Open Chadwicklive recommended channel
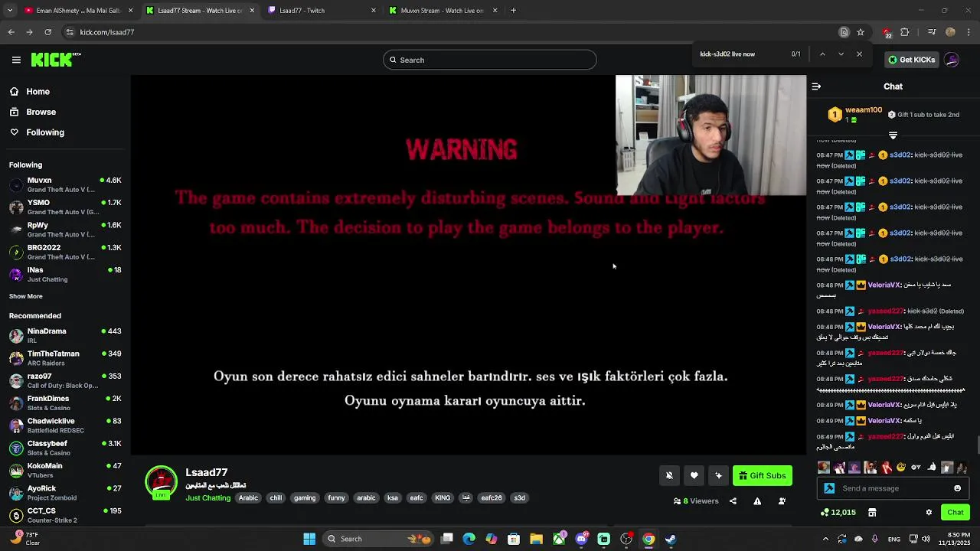Image resolution: width=980 pixels, height=551 pixels. click(65, 425)
